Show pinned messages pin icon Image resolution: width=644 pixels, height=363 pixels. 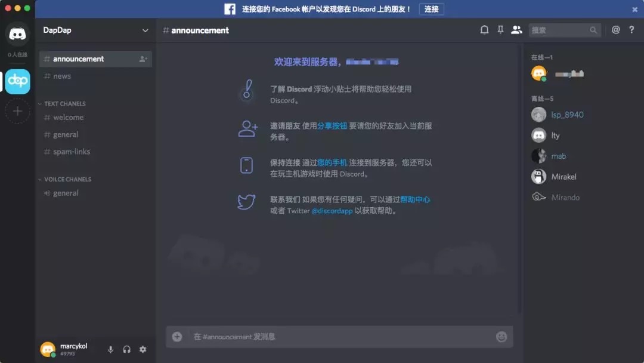click(500, 30)
